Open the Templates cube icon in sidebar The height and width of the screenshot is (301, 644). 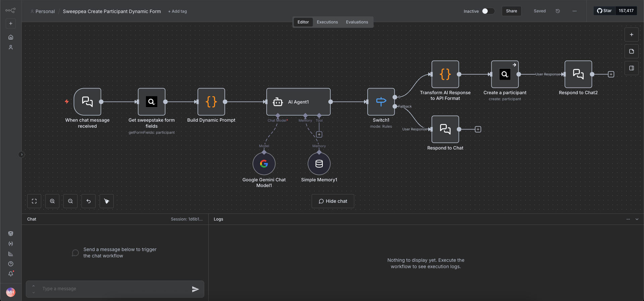tap(11, 234)
